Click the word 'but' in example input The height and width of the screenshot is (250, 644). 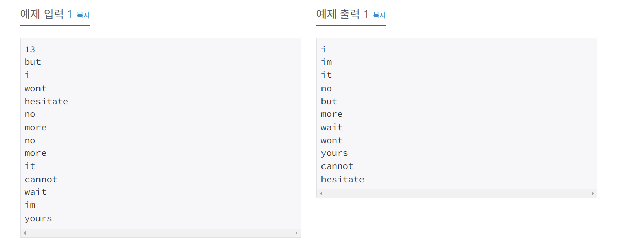33,62
